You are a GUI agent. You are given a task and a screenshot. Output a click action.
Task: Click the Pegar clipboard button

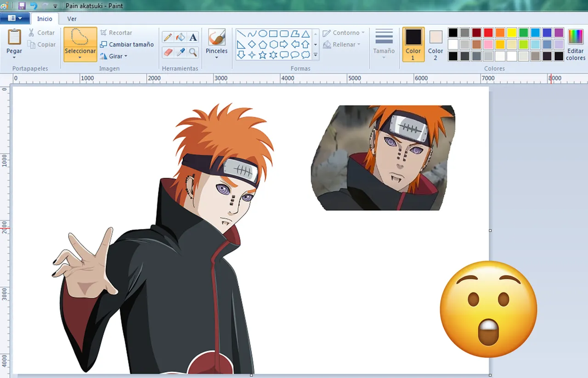pyautogui.click(x=14, y=41)
